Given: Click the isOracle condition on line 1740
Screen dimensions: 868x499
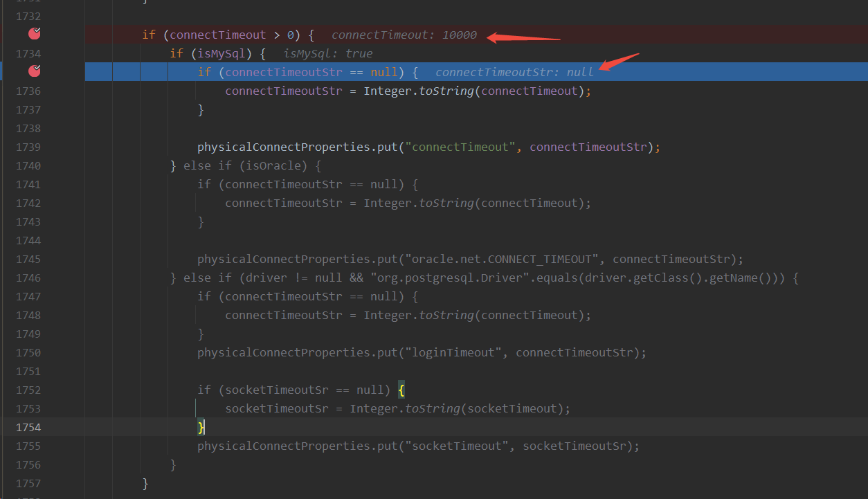Looking at the screenshot, I should pos(273,165).
